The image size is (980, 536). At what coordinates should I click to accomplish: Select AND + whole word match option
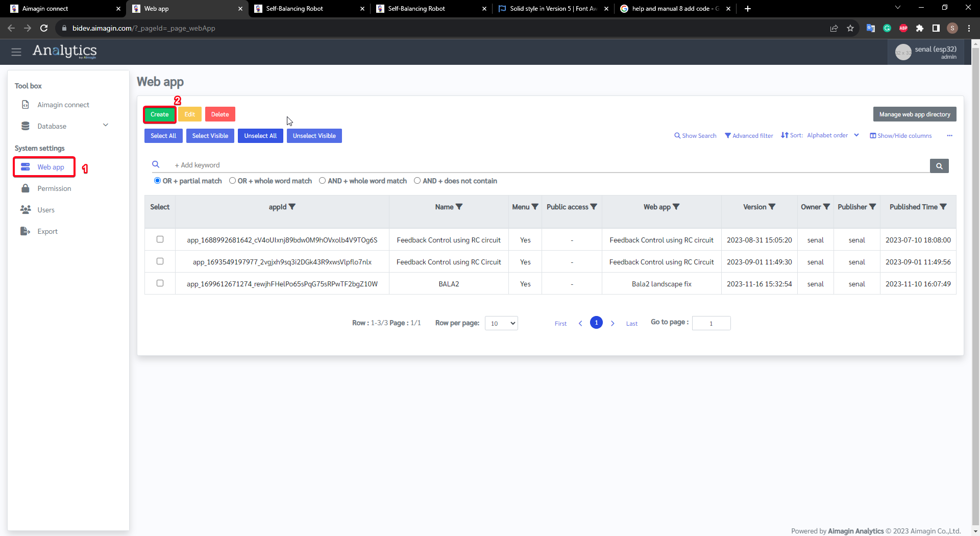tap(322, 181)
